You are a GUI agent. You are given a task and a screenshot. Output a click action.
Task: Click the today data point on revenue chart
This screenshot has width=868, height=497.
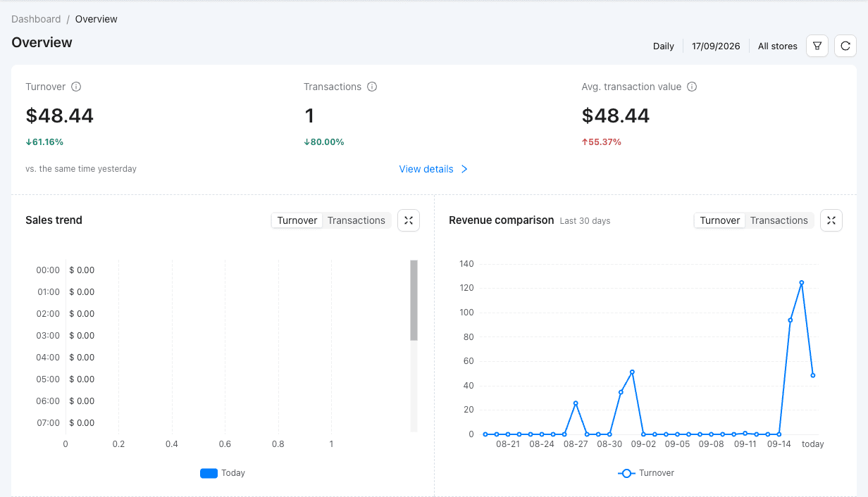pyautogui.click(x=813, y=375)
